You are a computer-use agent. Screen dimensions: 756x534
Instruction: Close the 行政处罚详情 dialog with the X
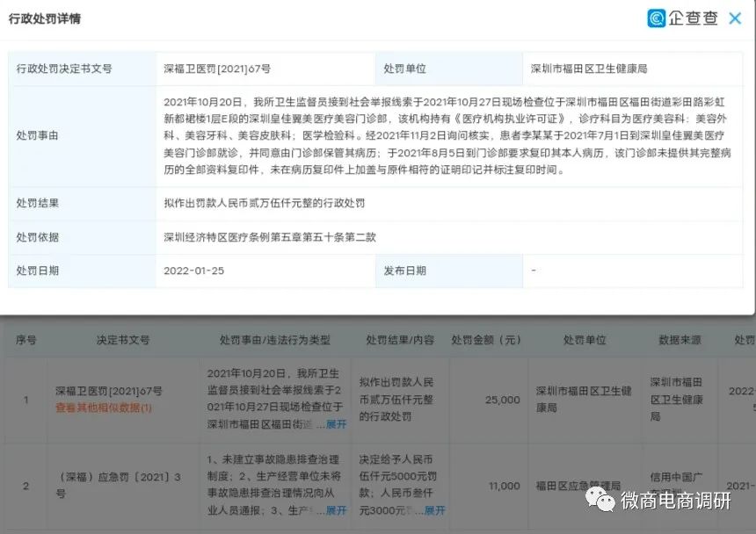point(736,18)
